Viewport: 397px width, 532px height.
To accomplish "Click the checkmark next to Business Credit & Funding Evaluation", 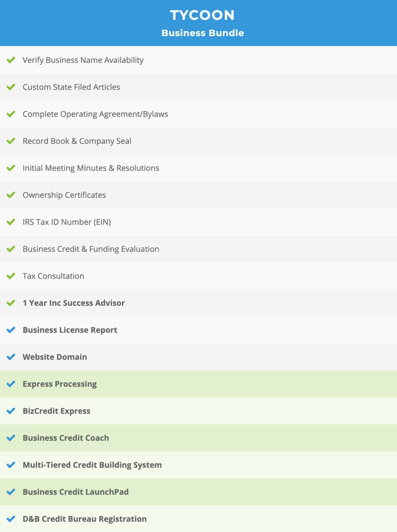I will pyautogui.click(x=11, y=249).
